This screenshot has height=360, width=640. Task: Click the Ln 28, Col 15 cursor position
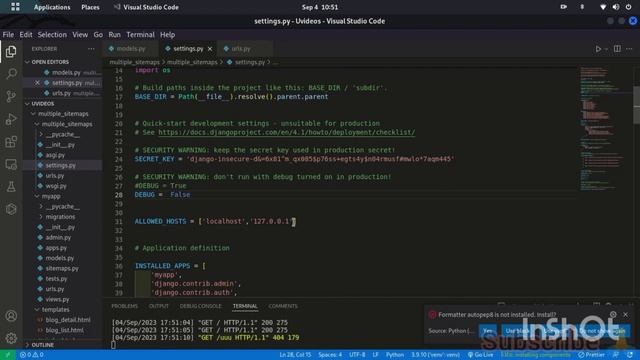(x=295, y=355)
